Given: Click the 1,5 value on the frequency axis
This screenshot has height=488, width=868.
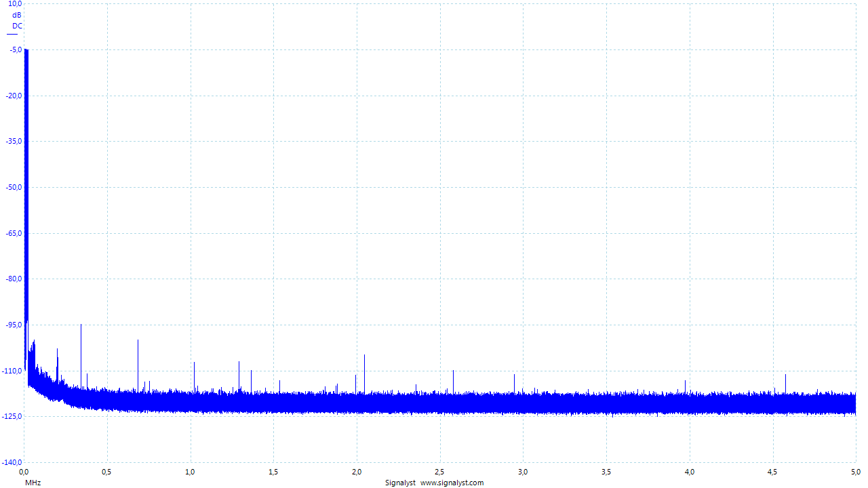Looking at the screenshot, I should [x=273, y=471].
